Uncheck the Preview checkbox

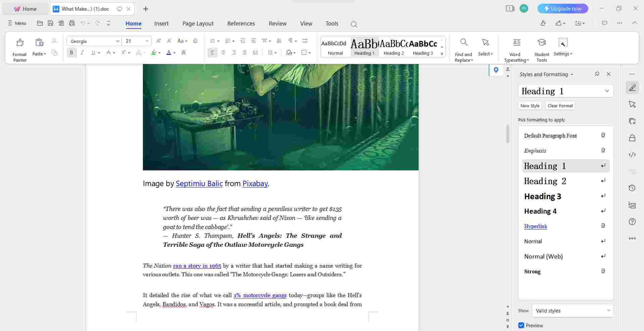[521, 325]
